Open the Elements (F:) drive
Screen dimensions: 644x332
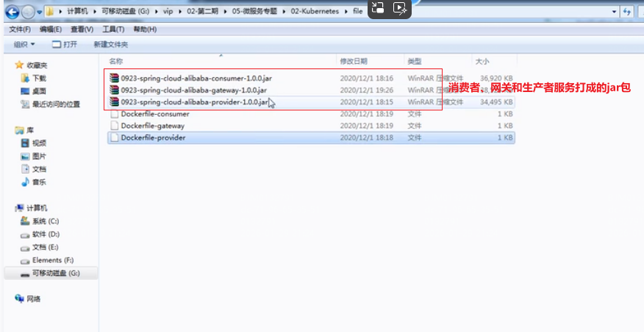point(53,260)
